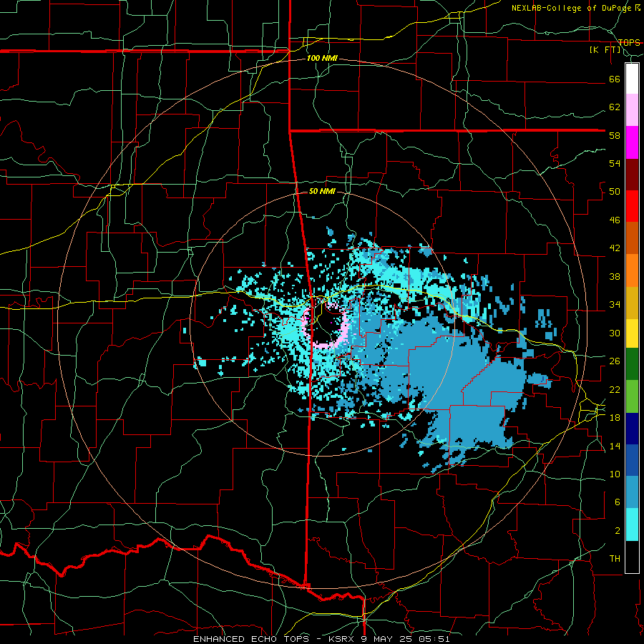Click the 38 value on the scale
This screenshot has width=644, height=644.
point(615,277)
